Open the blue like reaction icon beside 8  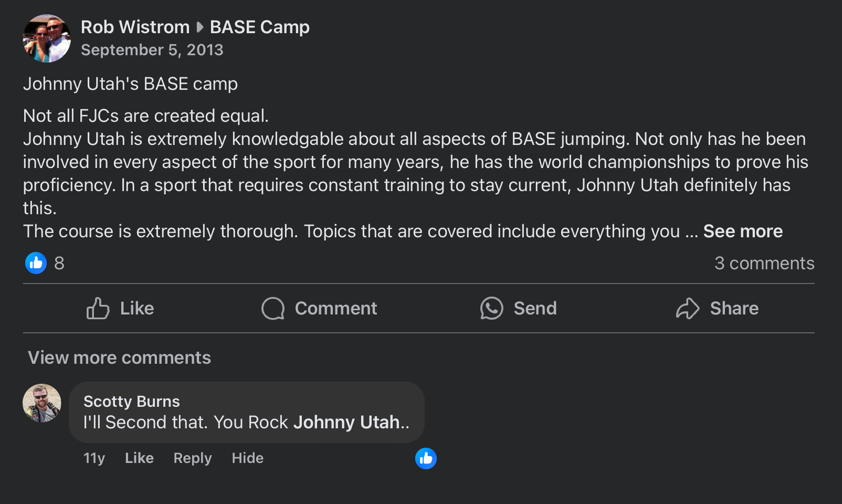coord(36,263)
